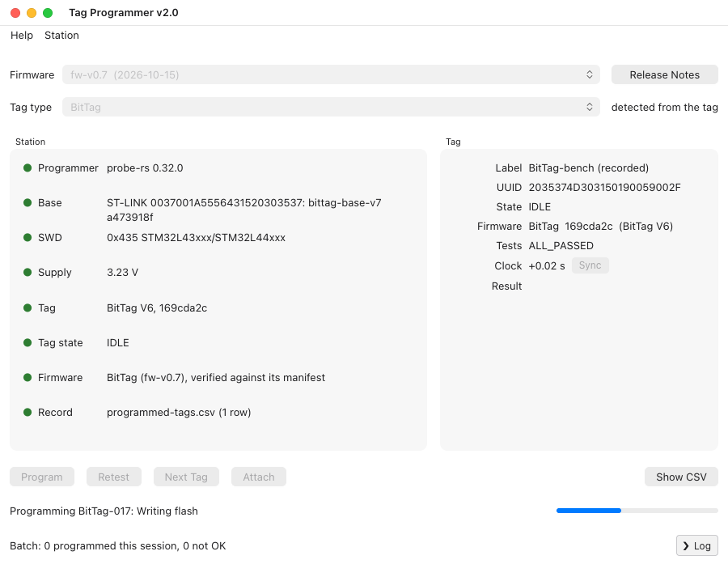The image size is (728, 564).
Task: Click the 'Tag Programmer v2.0' window title
Action: (x=124, y=13)
